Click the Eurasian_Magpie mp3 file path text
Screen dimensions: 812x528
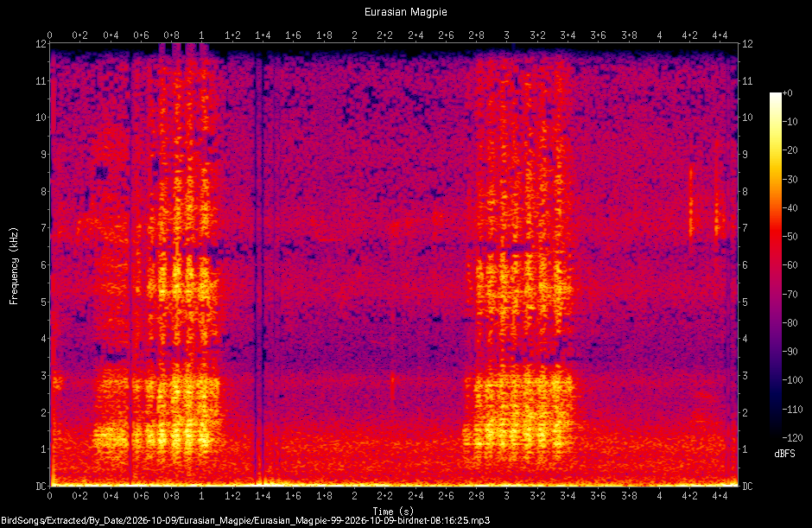[245, 520]
